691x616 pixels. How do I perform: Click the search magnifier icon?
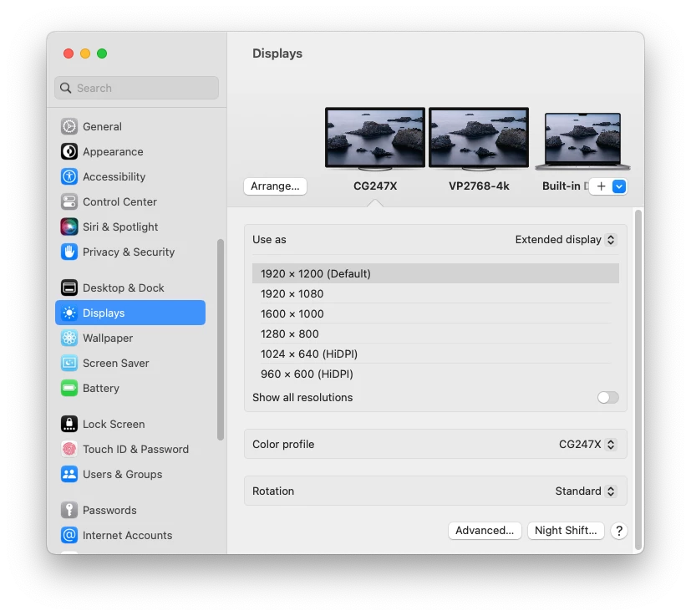pos(66,89)
